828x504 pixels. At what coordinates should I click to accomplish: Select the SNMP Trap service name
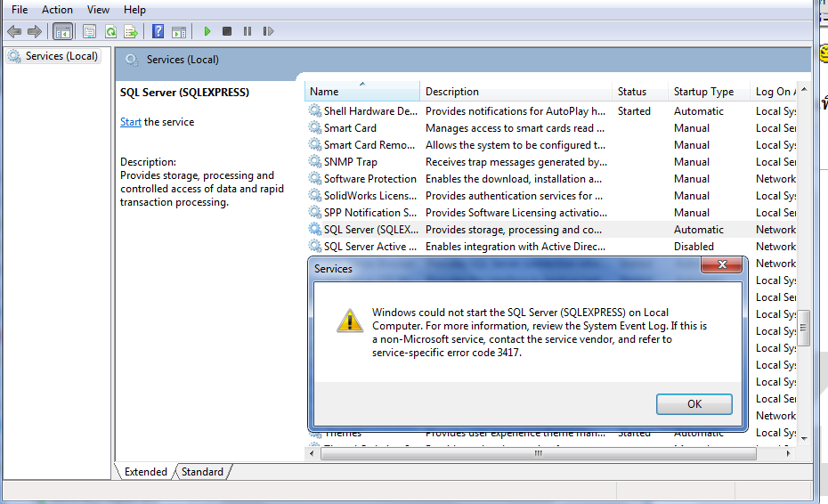coord(351,162)
